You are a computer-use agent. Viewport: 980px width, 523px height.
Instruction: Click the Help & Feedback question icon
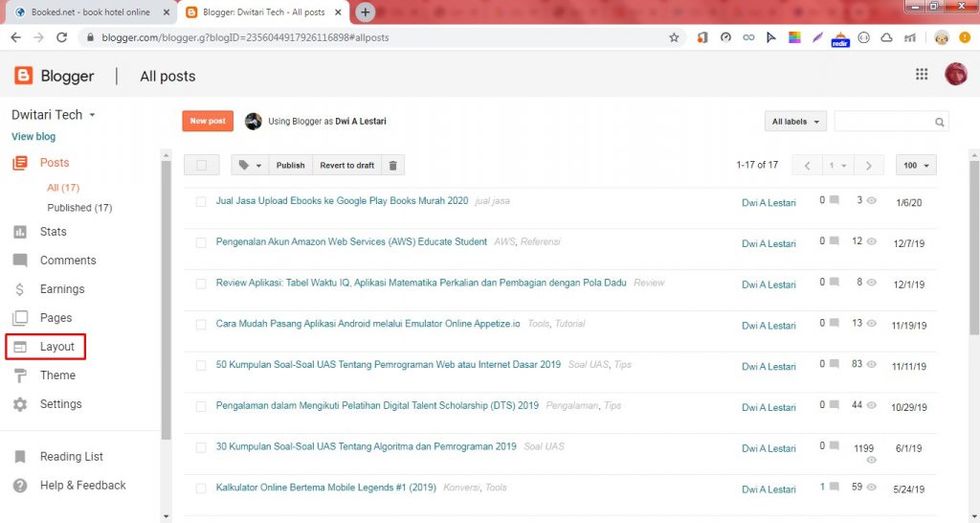tap(20, 486)
